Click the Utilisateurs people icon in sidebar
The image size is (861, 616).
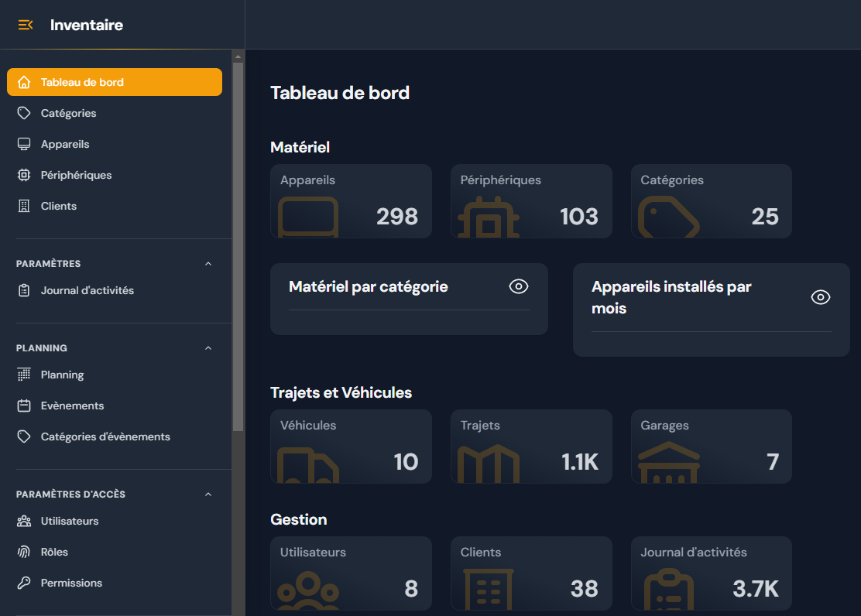(x=24, y=521)
